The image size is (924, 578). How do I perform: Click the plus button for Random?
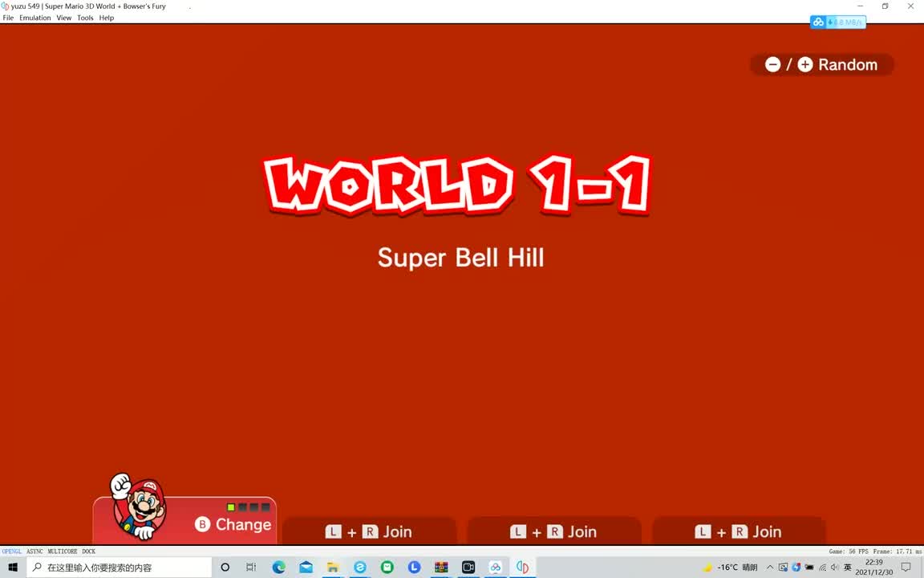[x=805, y=64]
